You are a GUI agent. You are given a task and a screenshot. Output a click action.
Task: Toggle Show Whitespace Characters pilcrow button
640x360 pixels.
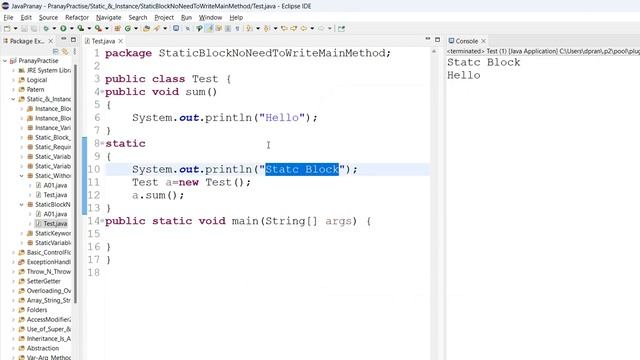(x=238, y=29)
